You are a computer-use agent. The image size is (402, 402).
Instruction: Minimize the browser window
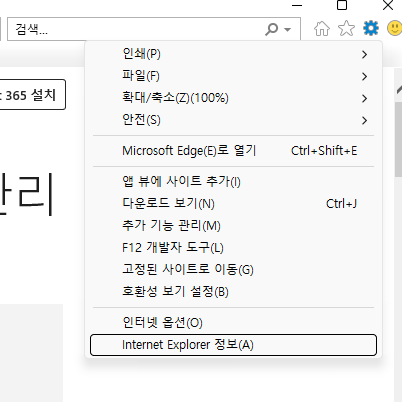coord(297,5)
